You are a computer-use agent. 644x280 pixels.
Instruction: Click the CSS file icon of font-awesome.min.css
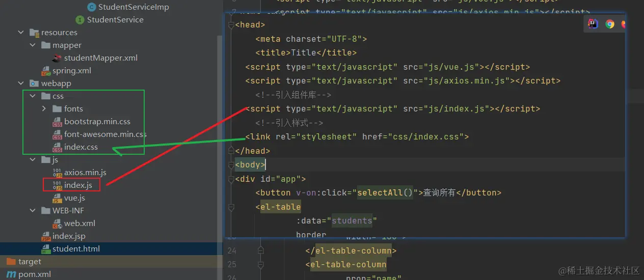[57, 135]
